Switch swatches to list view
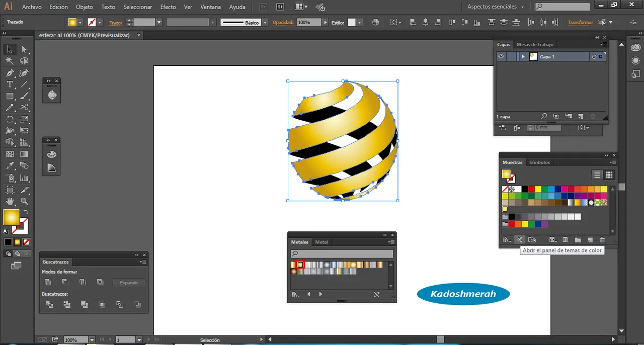This screenshot has width=644, height=345. point(597,175)
